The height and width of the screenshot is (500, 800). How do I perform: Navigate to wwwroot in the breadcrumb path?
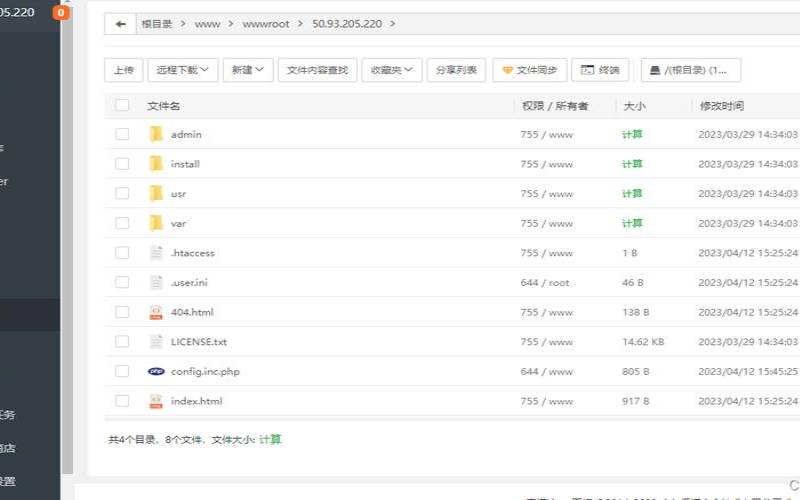[264, 23]
